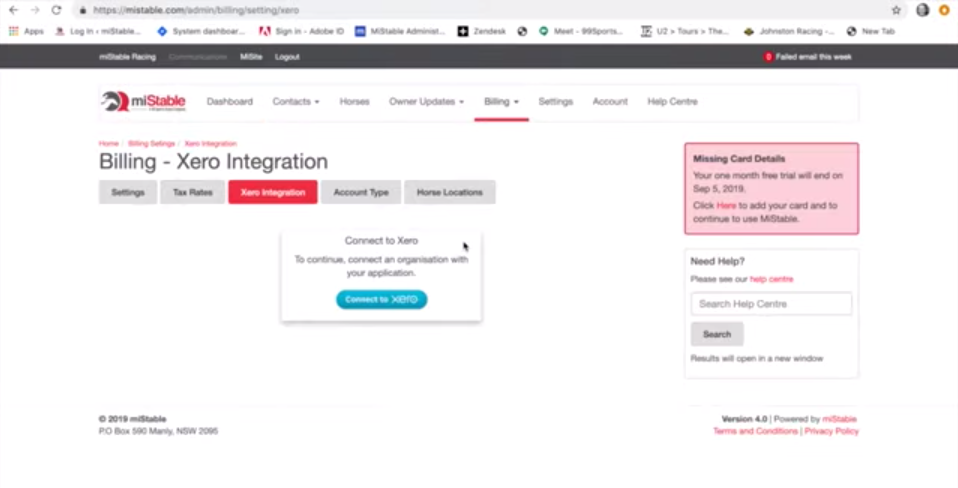This screenshot has width=958, height=488.
Task: Click Logout in the top bar
Action: pyautogui.click(x=287, y=57)
